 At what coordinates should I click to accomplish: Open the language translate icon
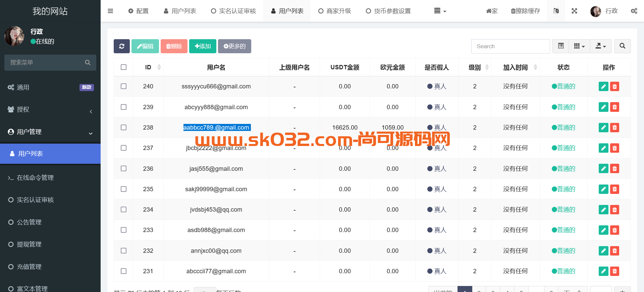[x=556, y=11]
